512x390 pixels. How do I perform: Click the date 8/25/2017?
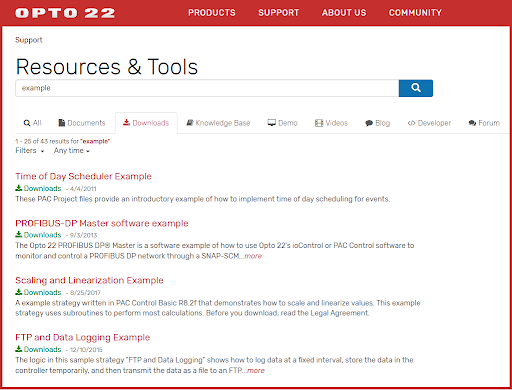coord(85,293)
